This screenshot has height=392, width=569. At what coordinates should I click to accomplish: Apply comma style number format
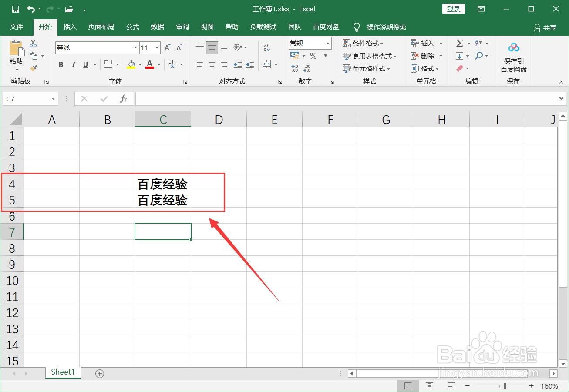click(x=325, y=56)
